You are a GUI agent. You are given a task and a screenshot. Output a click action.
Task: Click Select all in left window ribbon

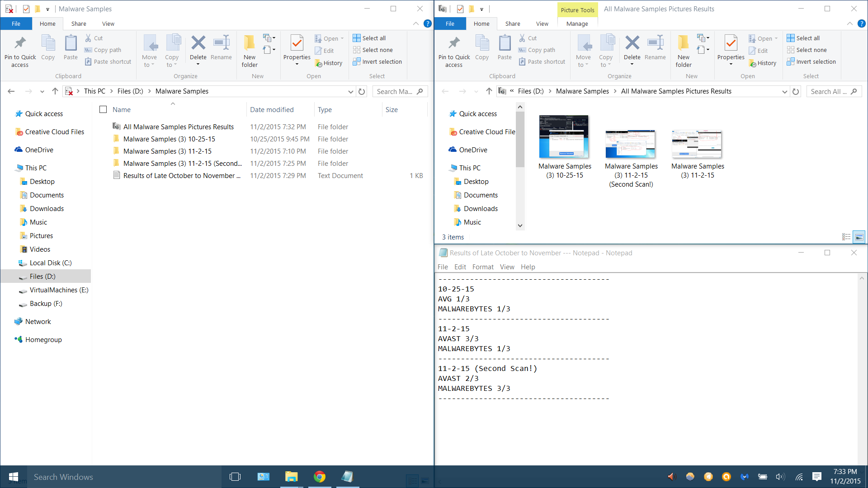[x=369, y=38]
